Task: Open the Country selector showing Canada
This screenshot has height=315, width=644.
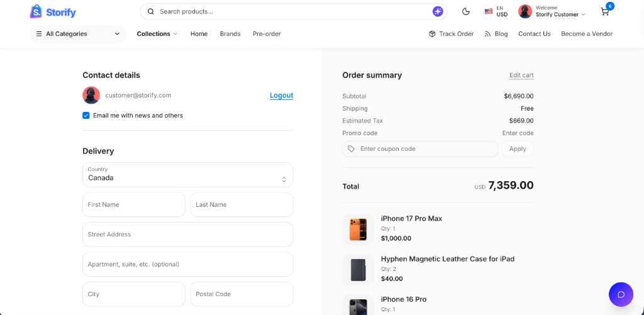Action: coord(187,175)
